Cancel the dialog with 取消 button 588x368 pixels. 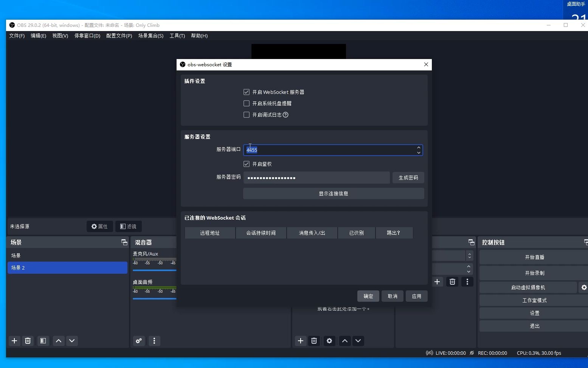click(393, 296)
